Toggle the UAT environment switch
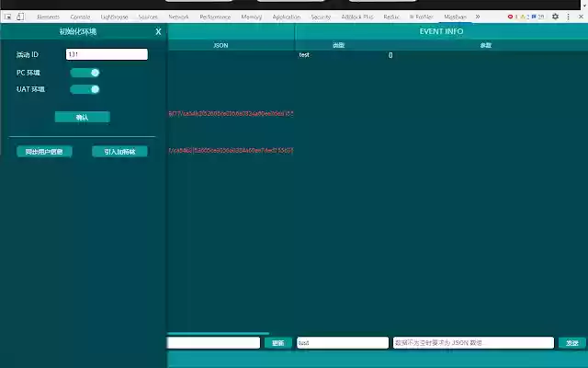The height and width of the screenshot is (368, 588). (85, 89)
